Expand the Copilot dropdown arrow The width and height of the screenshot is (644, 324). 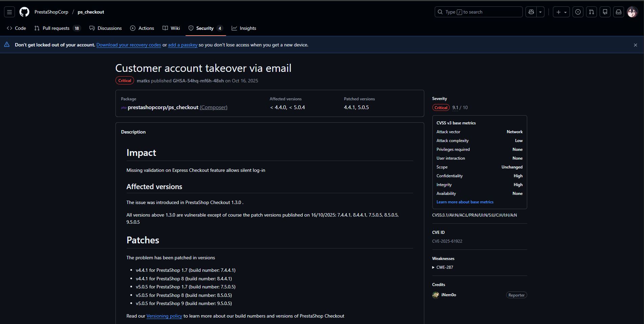click(540, 12)
